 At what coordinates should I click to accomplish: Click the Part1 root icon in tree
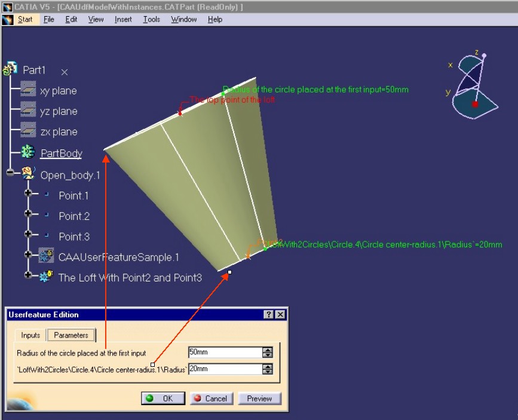(10, 68)
